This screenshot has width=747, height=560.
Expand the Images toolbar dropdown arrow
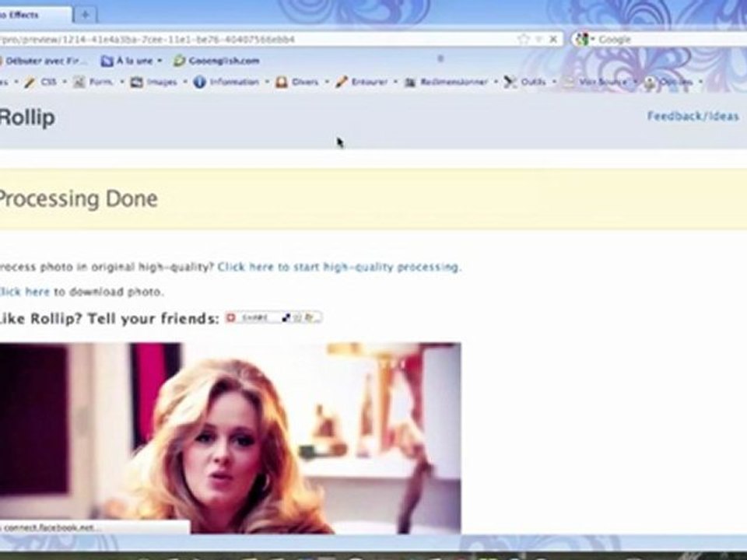coord(185,82)
